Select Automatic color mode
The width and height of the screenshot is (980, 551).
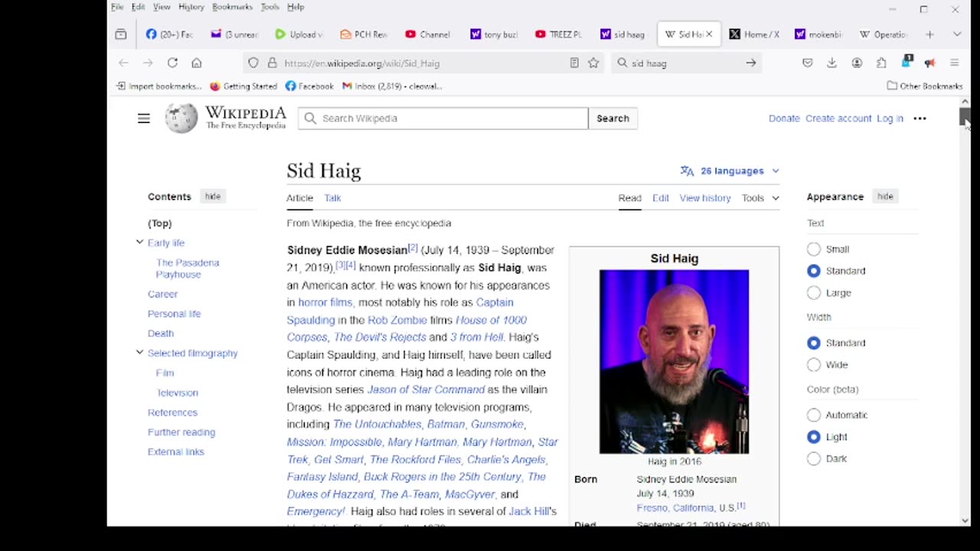click(x=814, y=415)
